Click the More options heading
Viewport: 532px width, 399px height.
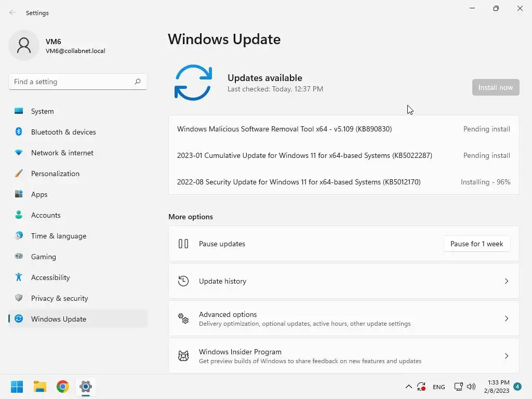[x=191, y=217]
